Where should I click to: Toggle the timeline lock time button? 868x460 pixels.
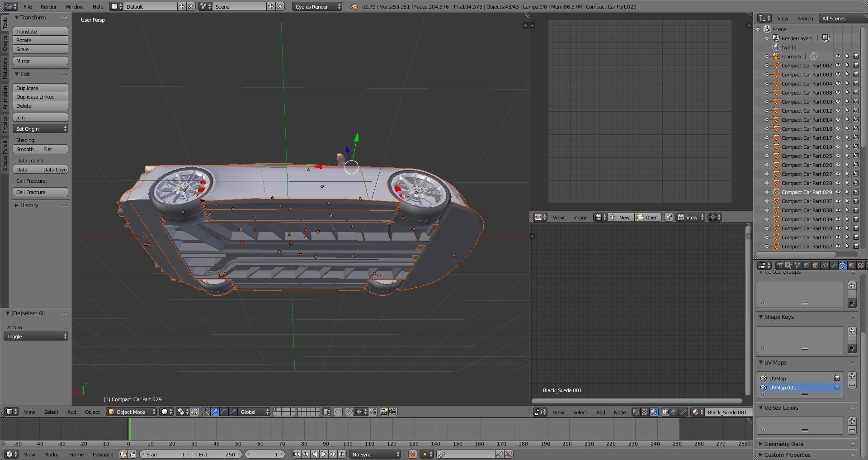(x=132, y=454)
